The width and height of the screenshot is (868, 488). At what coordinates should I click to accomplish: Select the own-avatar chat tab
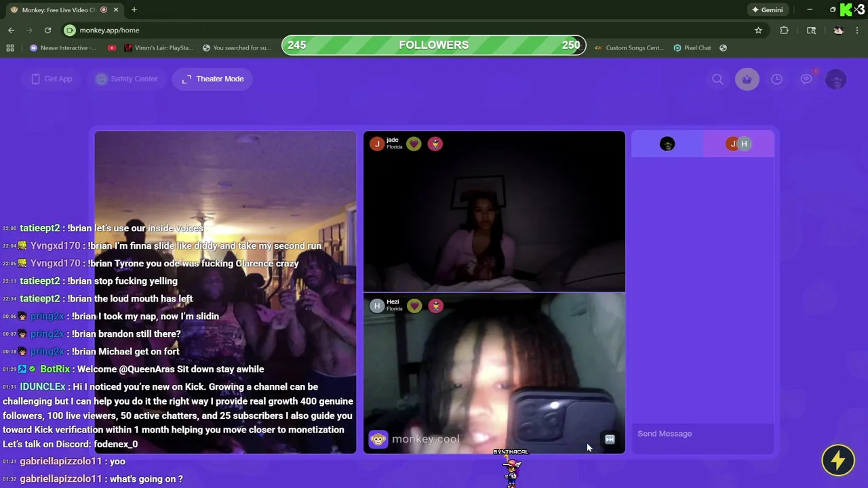tap(667, 144)
